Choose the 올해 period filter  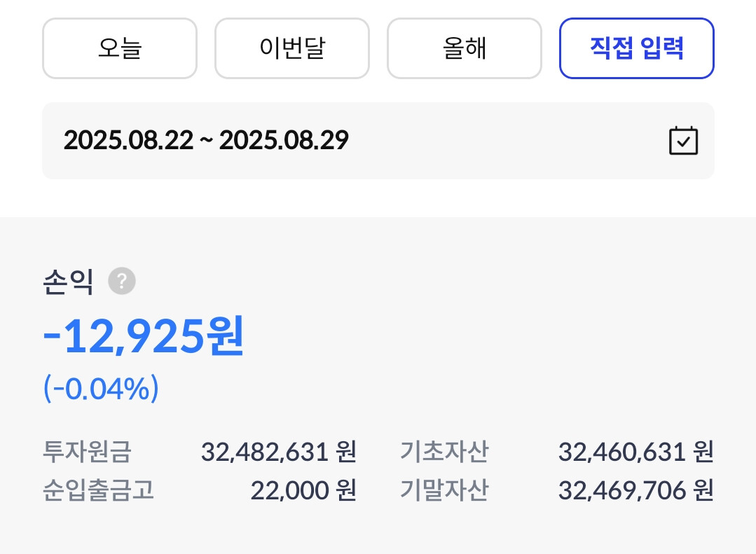tap(464, 48)
